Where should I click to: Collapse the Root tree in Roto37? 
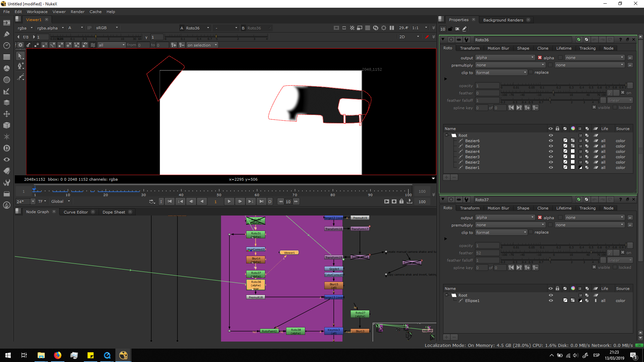click(446, 295)
